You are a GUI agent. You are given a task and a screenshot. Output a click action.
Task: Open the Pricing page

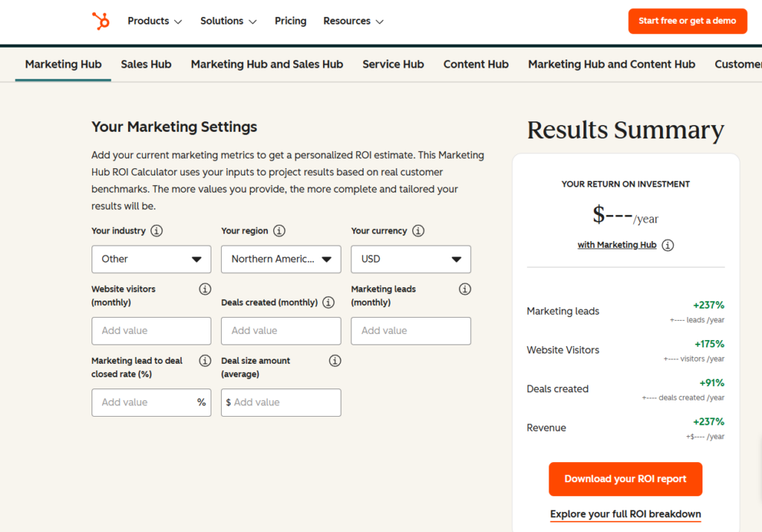click(290, 21)
